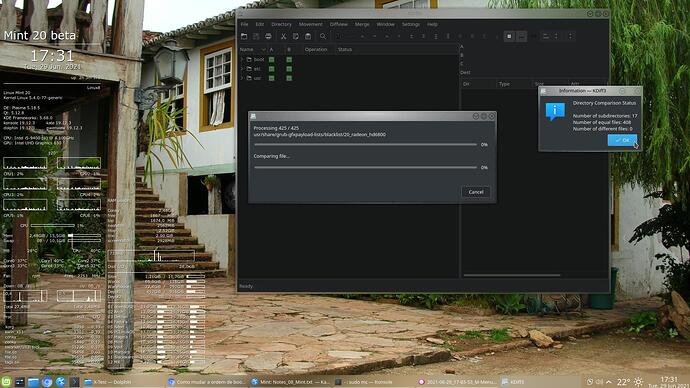Expand the boot folder tree node
The width and height of the screenshot is (690, 388).
(x=242, y=59)
